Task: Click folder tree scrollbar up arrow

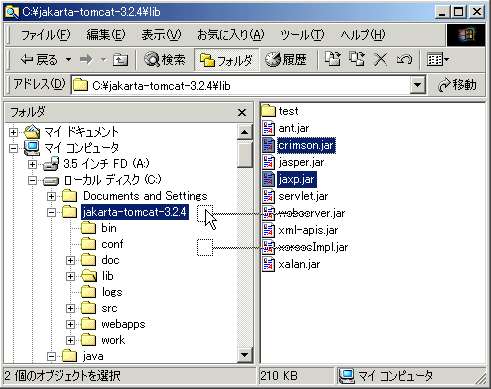Action: pos(244,132)
